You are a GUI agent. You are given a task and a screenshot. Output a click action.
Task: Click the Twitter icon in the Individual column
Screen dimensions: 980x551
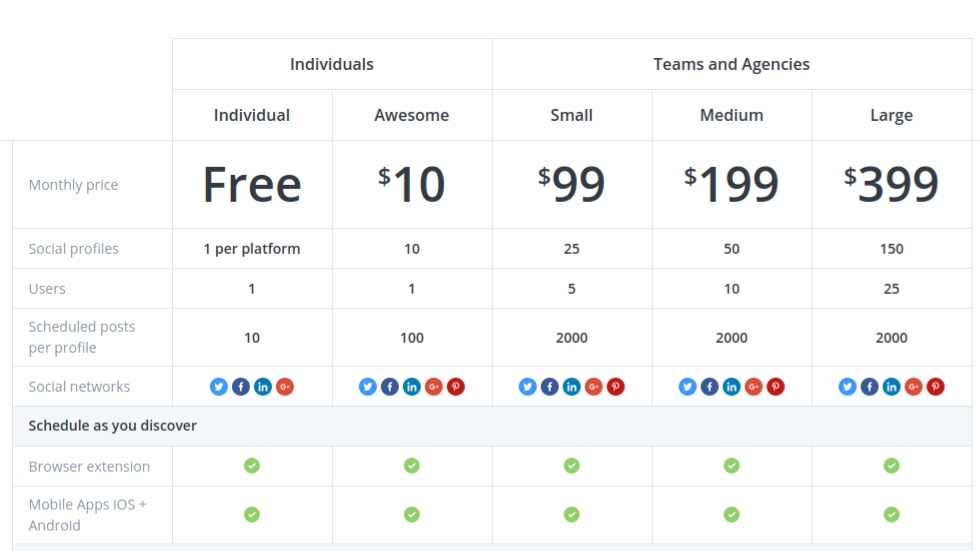pos(219,387)
